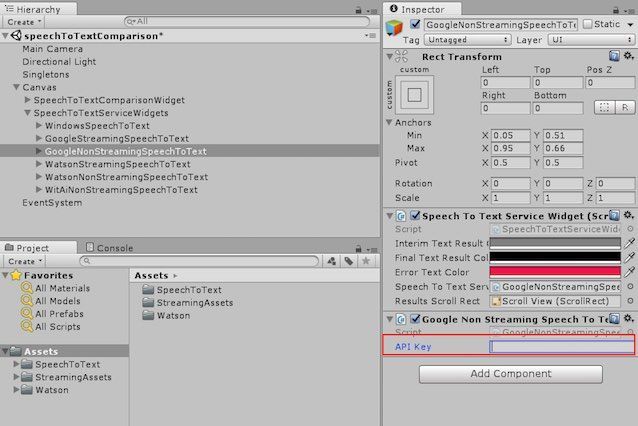Pick Interim Text Result color with eyedropper
This screenshot has height=426, width=638.
tap(629, 243)
